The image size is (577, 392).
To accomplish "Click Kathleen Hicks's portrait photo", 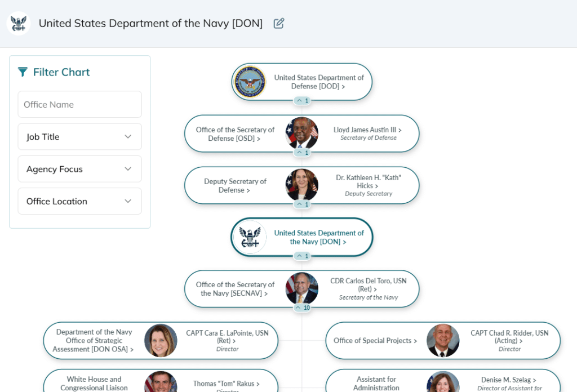I will 301,185.
